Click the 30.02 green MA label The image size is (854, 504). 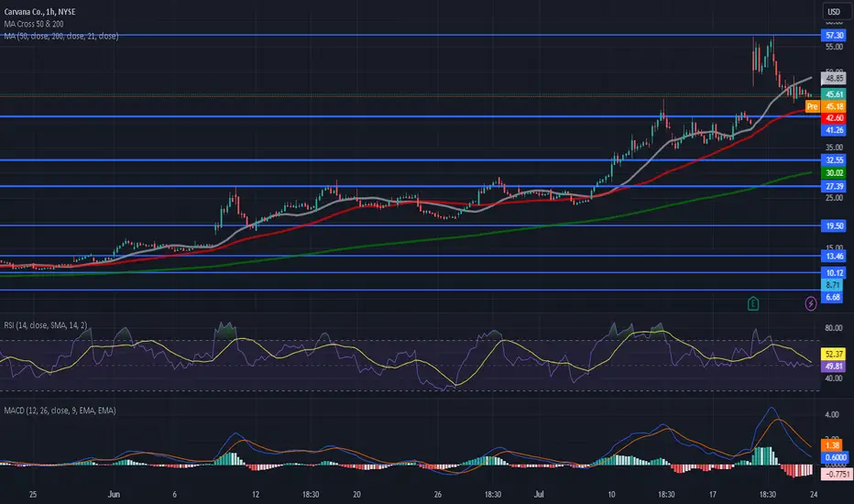point(834,173)
